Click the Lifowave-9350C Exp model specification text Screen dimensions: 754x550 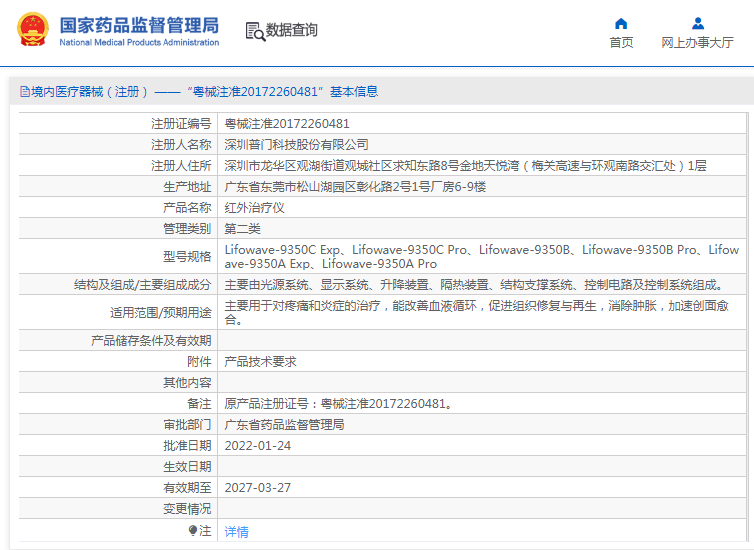click(284, 249)
